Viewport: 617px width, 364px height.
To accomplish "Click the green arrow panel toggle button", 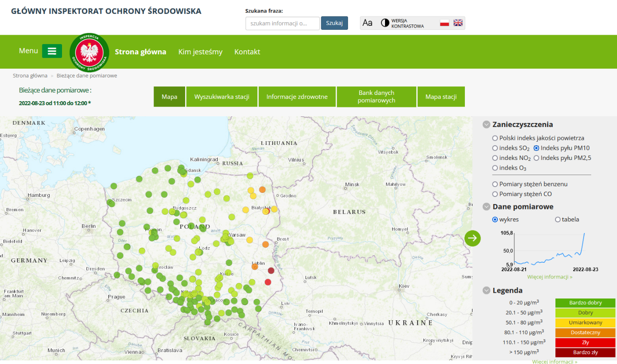I will pos(473,238).
